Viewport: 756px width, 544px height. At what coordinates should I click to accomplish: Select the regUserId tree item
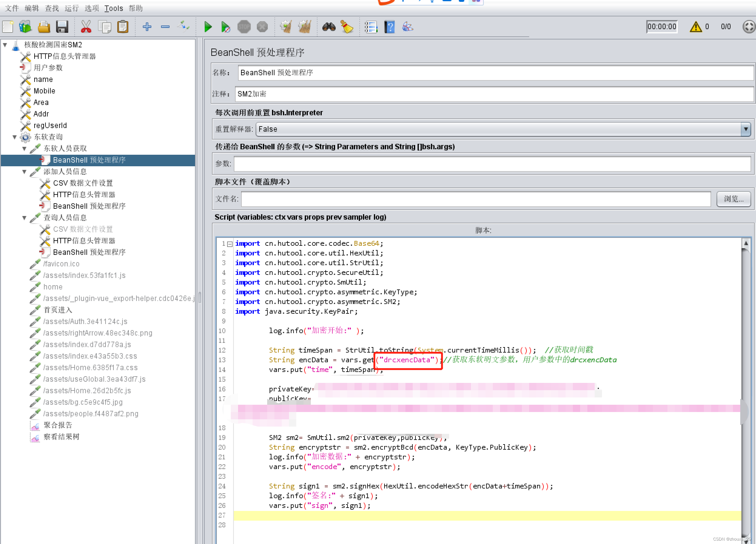pos(50,125)
